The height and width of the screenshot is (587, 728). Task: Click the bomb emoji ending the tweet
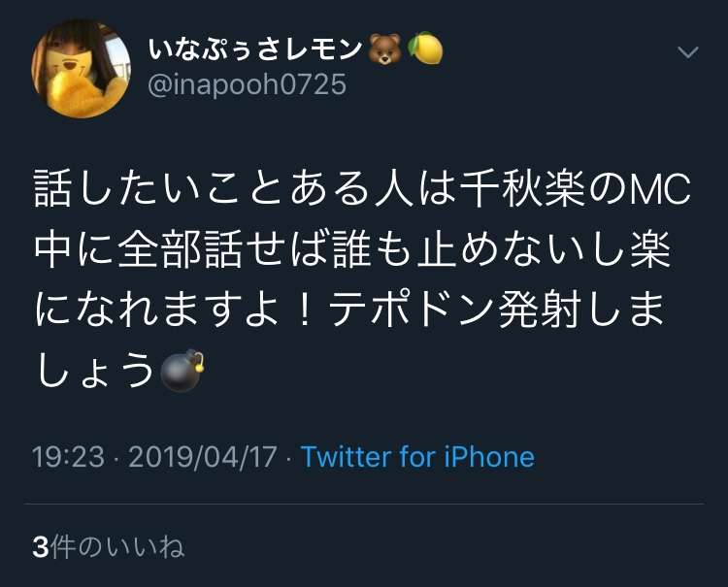tap(182, 371)
